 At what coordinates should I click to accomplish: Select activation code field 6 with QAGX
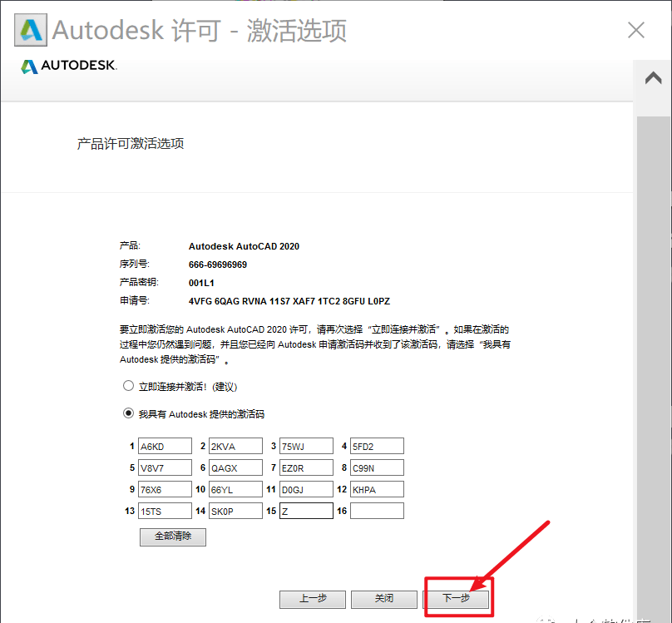(235, 468)
